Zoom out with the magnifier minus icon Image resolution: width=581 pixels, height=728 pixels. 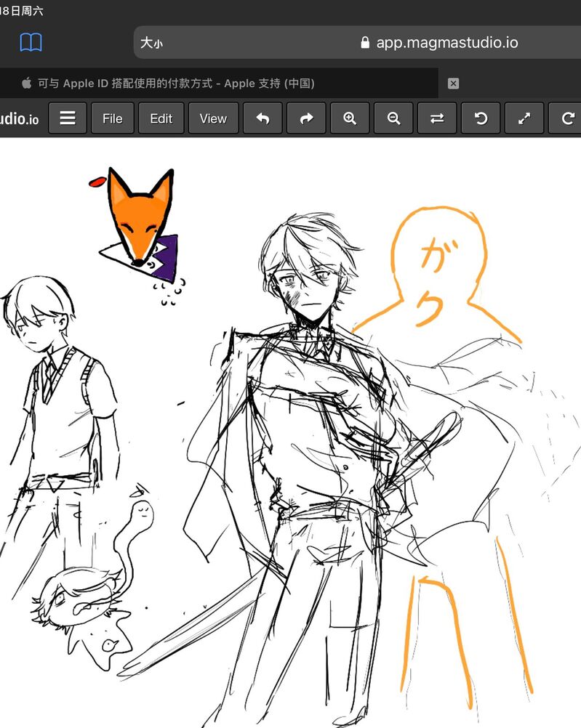coord(393,118)
